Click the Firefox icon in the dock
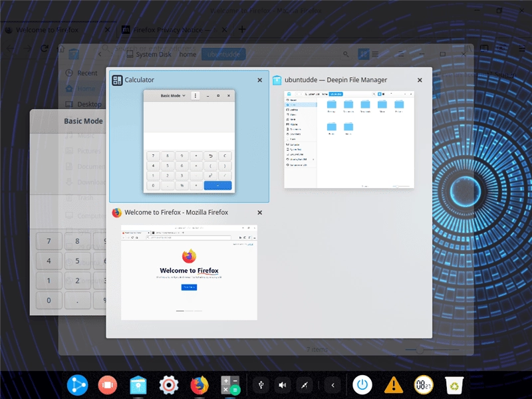Screen dimensions: 532x399 (199, 385)
